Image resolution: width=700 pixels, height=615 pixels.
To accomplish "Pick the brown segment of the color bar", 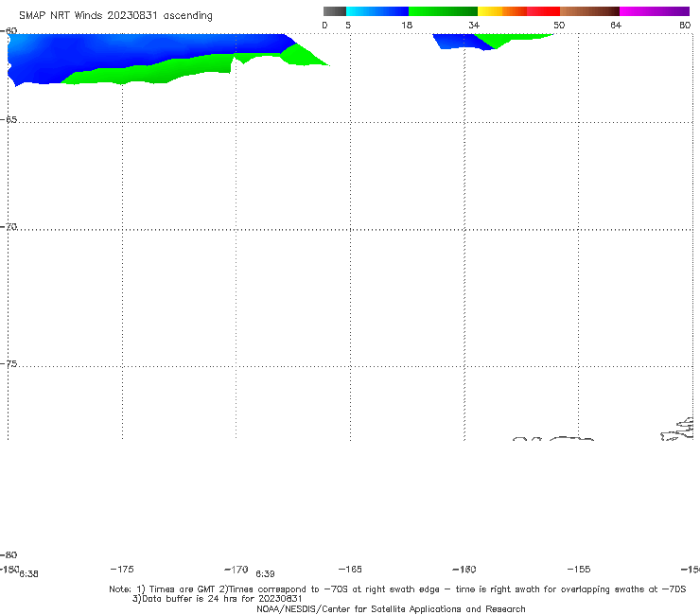I will click(x=589, y=11).
